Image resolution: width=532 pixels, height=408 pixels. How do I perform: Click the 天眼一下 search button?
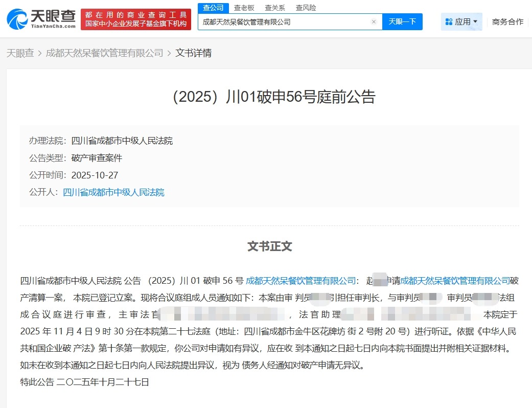tap(403, 22)
